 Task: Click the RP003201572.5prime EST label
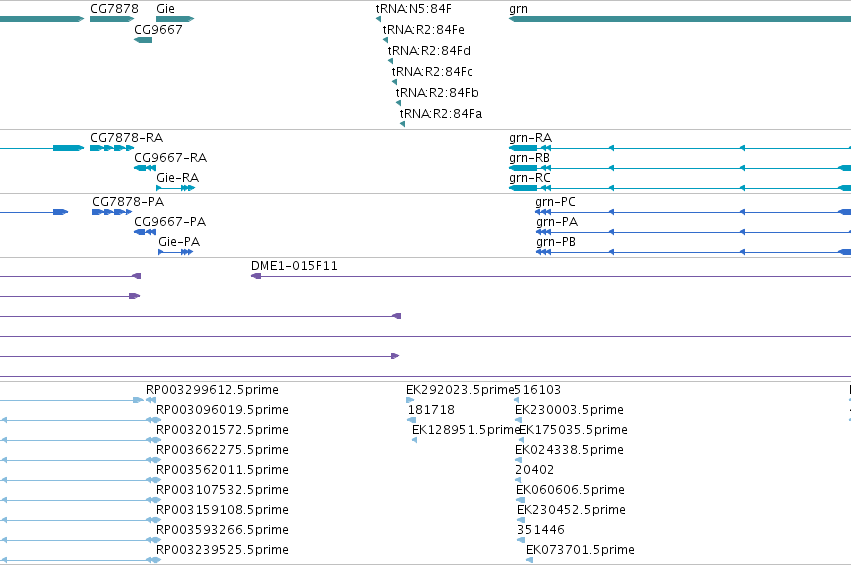(x=222, y=430)
